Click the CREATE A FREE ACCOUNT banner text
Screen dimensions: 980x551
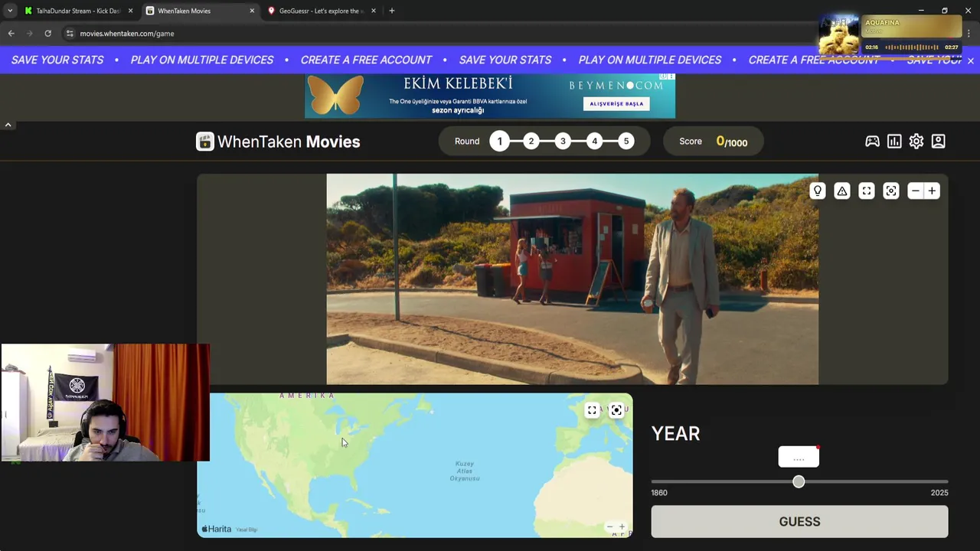pos(366,60)
